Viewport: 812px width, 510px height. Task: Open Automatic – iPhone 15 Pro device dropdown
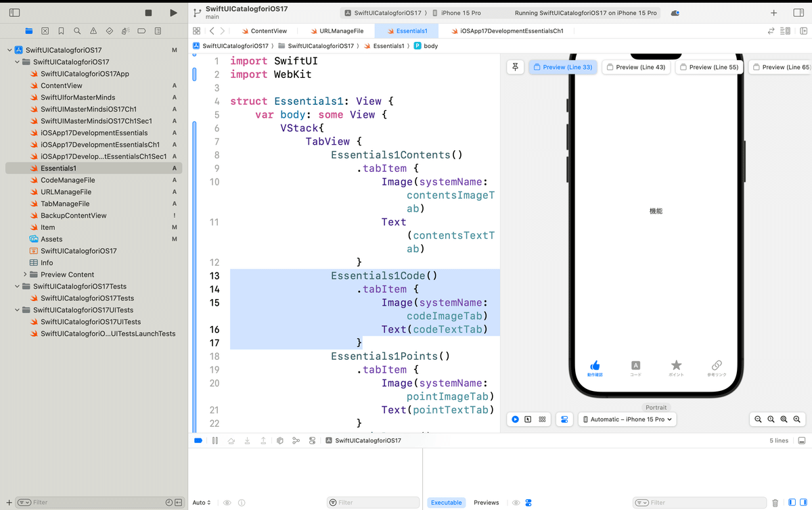point(627,419)
